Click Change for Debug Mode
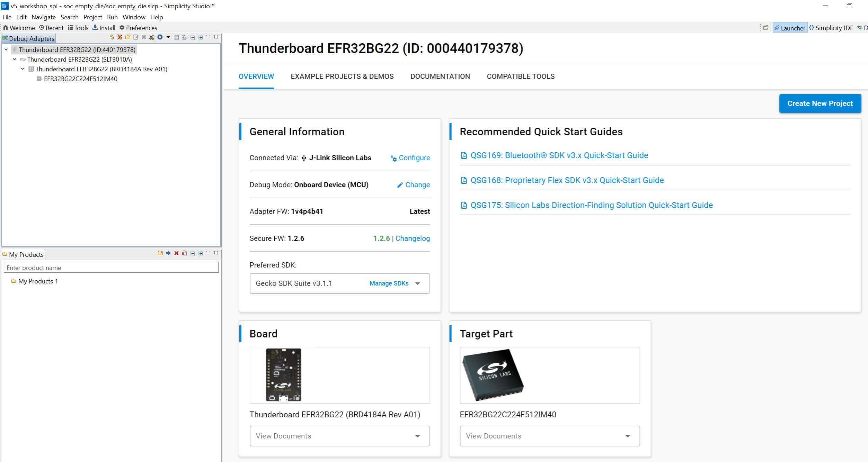Viewport: 868px width, 462px height. pyautogui.click(x=414, y=185)
